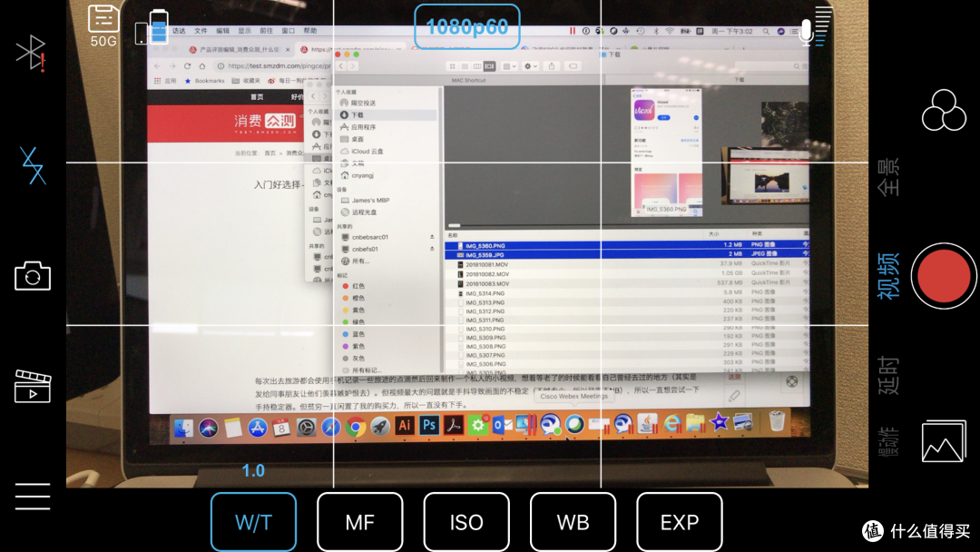
Task: Switch front and rear camera
Action: [33, 276]
